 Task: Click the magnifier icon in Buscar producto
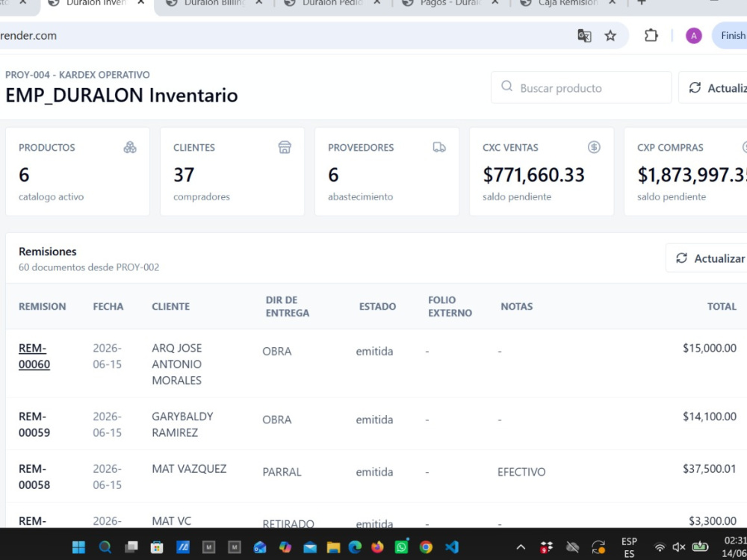click(x=507, y=87)
